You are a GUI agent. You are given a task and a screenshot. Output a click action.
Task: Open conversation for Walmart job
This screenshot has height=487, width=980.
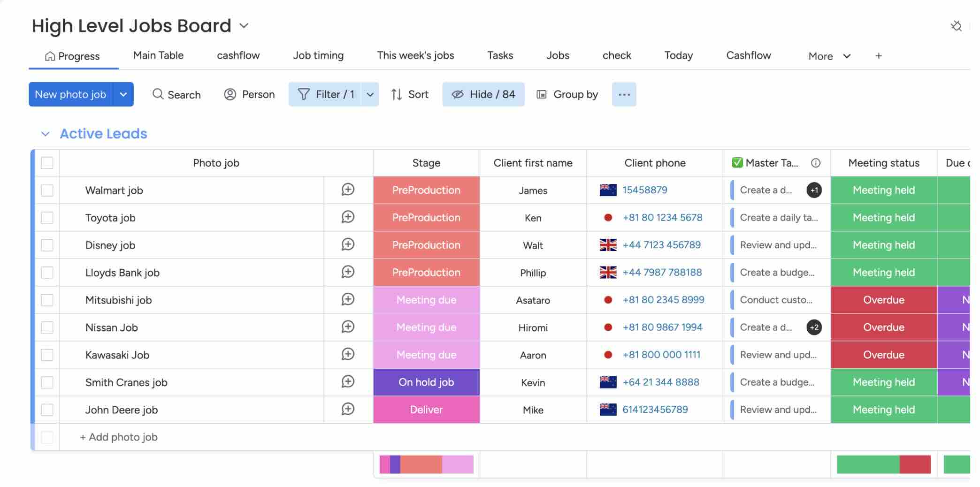(x=348, y=190)
